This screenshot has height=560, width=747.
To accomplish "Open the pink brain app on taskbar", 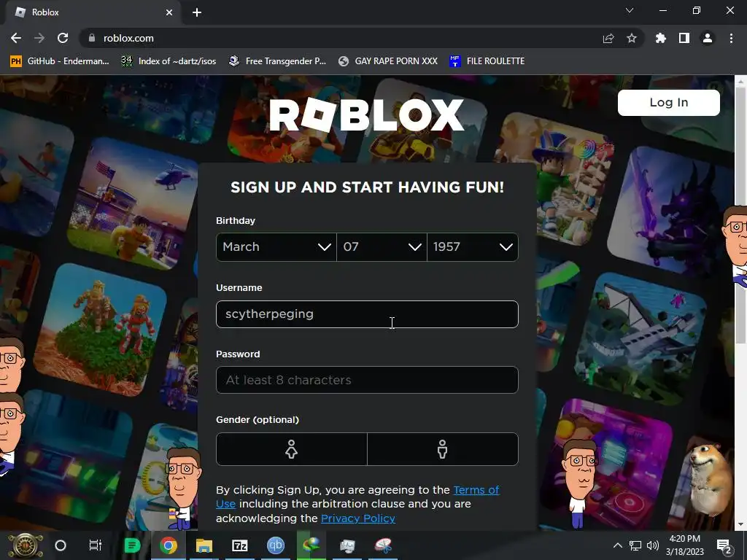I will tap(384, 545).
